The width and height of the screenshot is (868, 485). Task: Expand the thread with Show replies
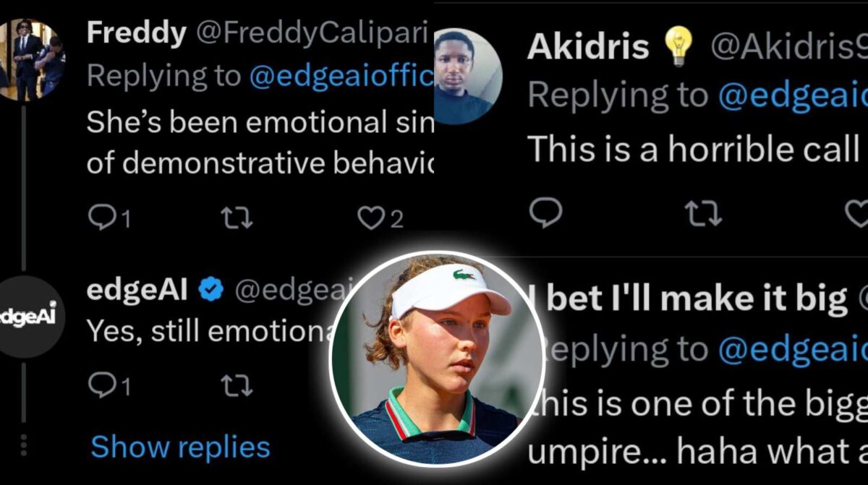pos(180,447)
